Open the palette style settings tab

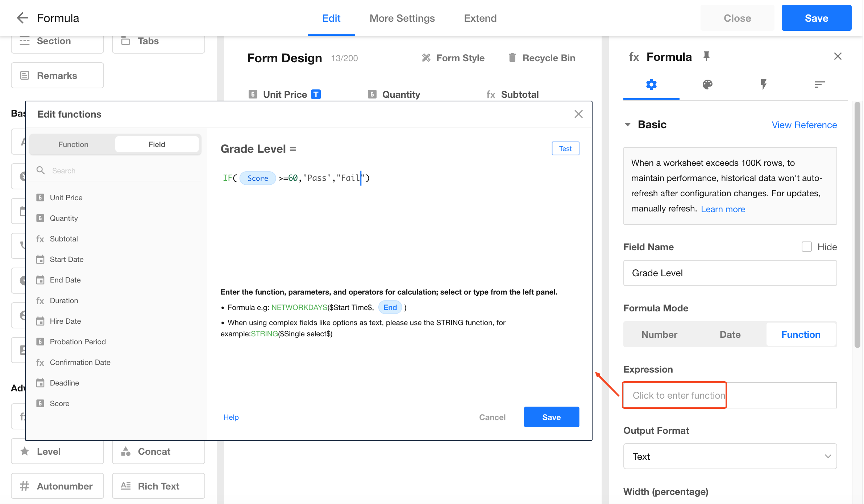pos(707,85)
